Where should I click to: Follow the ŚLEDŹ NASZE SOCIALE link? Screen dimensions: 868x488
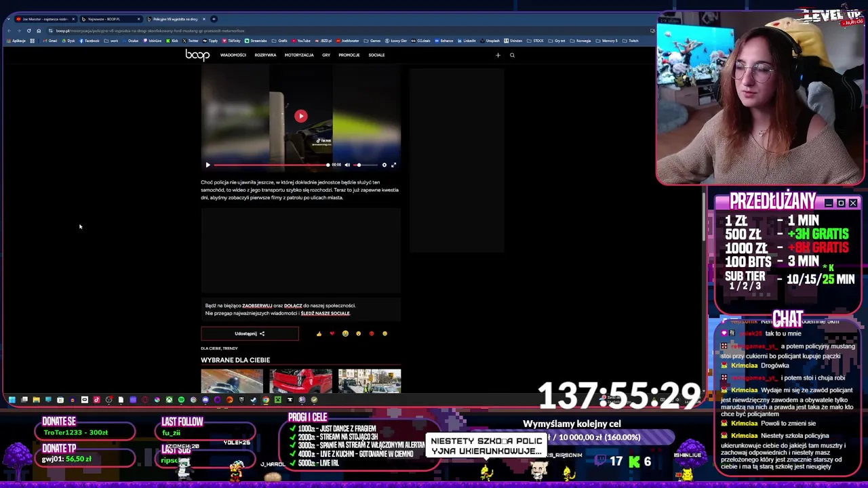[x=325, y=313]
